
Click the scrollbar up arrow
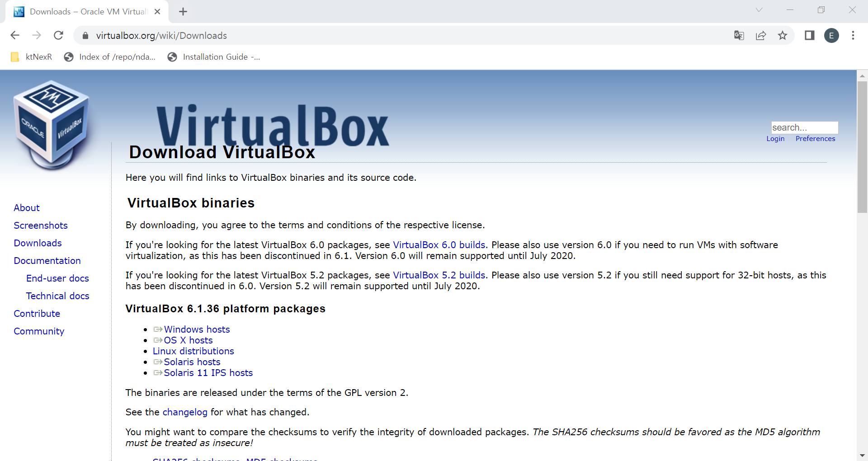[862, 75]
